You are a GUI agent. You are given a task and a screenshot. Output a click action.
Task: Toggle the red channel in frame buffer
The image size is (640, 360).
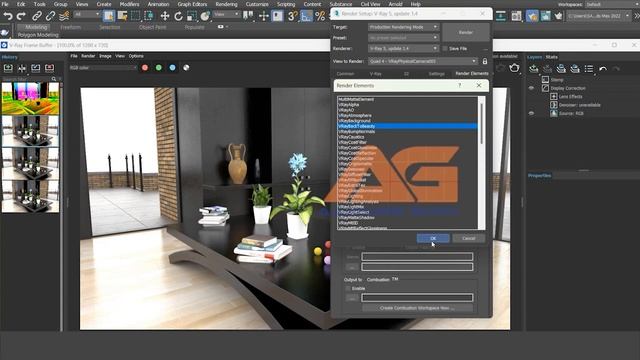tap(145, 68)
